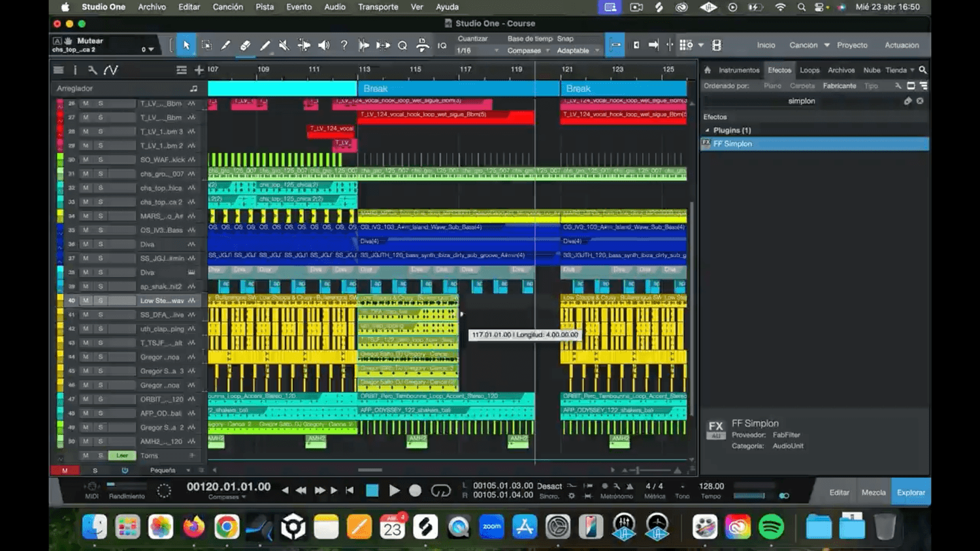Choose the Listen speaker tool

[323, 45]
